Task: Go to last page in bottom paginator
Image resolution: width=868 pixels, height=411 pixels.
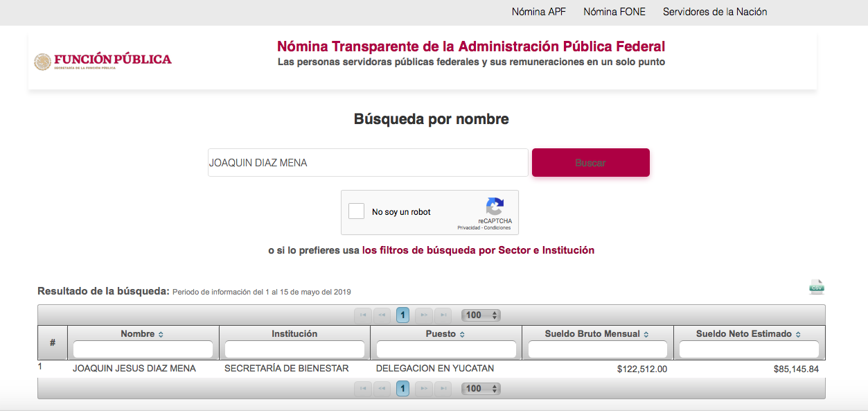Action: (x=443, y=389)
